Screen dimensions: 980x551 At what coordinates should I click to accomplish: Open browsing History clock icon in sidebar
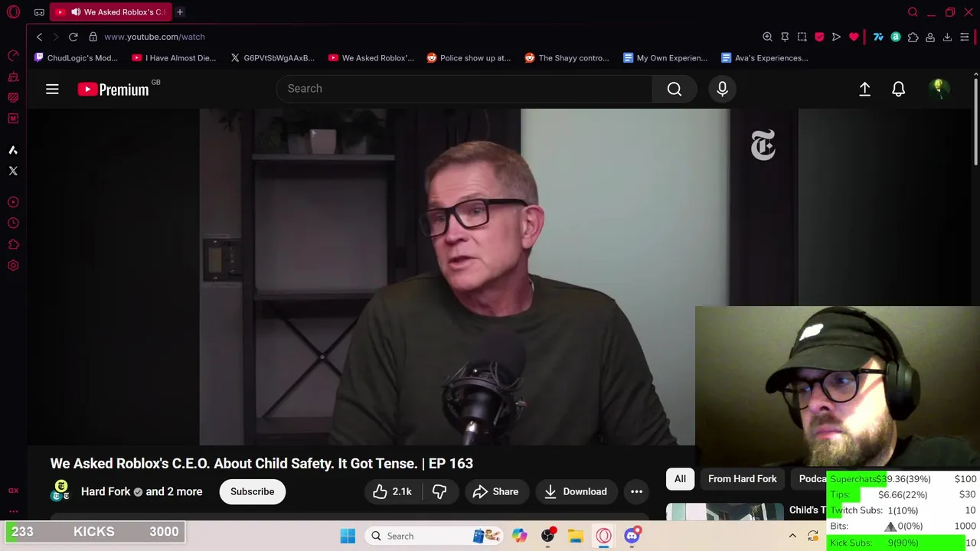coord(13,223)
